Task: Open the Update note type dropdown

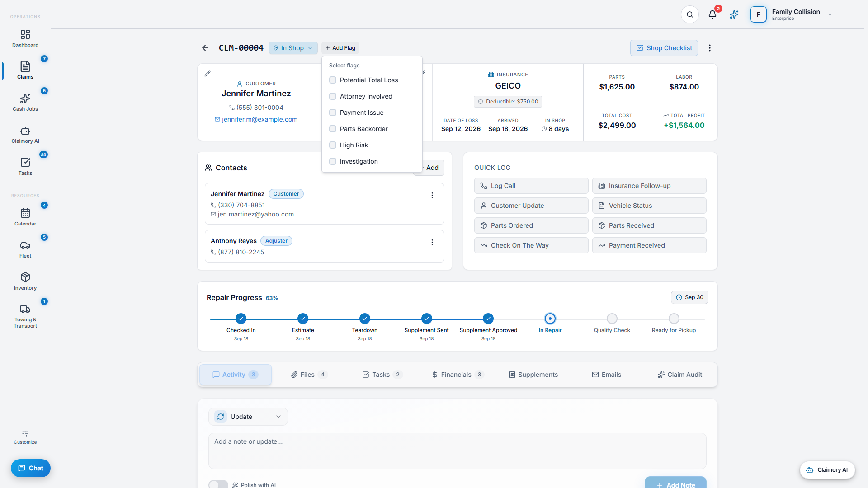Action: [248, 417]
